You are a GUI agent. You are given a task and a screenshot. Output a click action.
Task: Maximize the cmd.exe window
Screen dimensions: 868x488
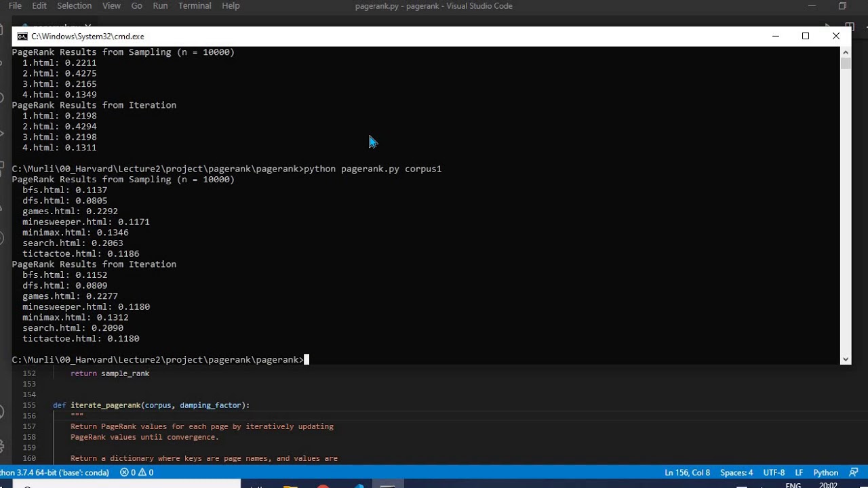pos(806,36)
